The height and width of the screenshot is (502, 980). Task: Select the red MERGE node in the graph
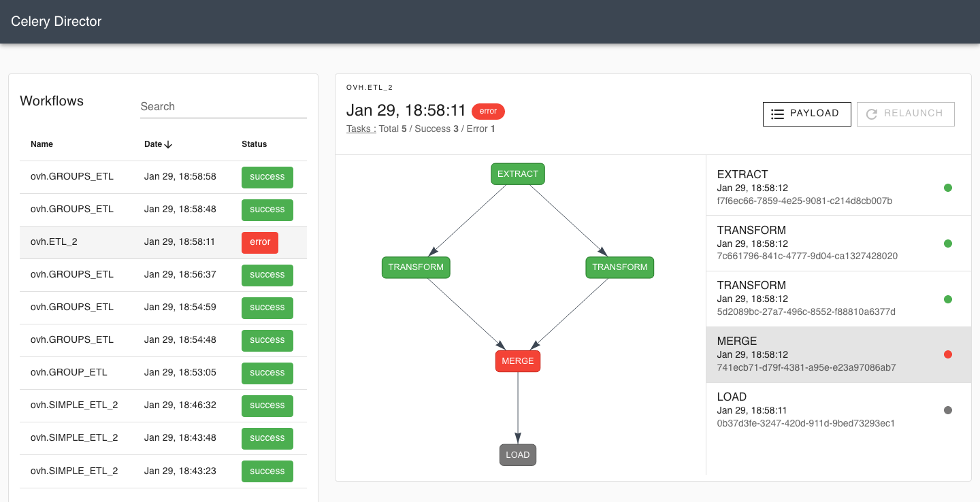coord(518,361)
